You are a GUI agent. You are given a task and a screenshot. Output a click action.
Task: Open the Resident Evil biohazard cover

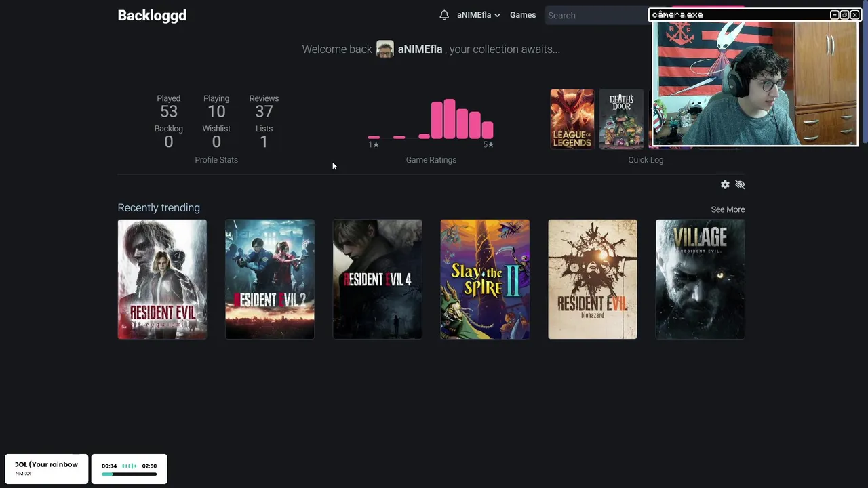click(x=593, y=279)
